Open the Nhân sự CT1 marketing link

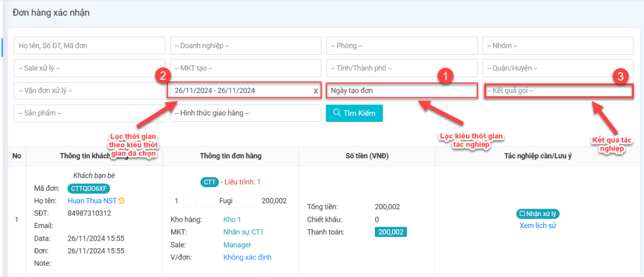(243, 232)
